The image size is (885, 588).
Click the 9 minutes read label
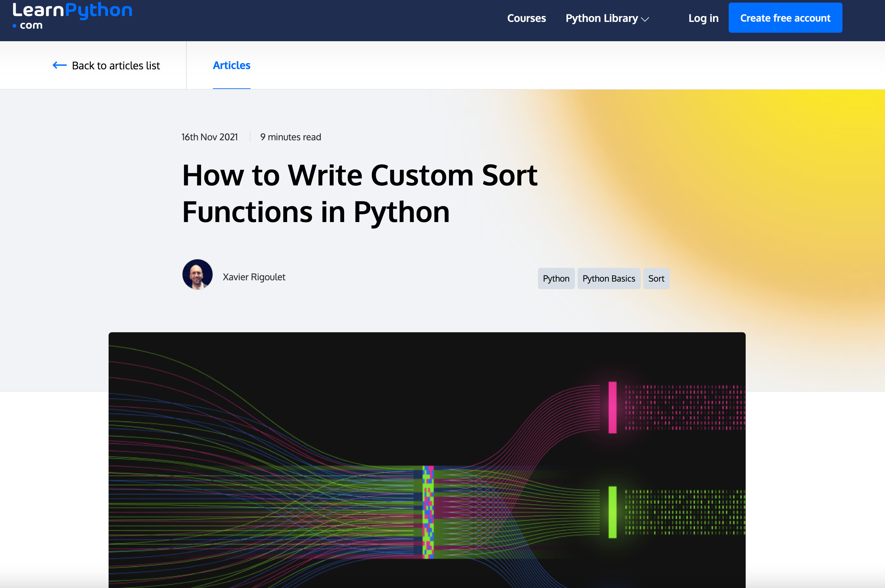tap(291, 137)
